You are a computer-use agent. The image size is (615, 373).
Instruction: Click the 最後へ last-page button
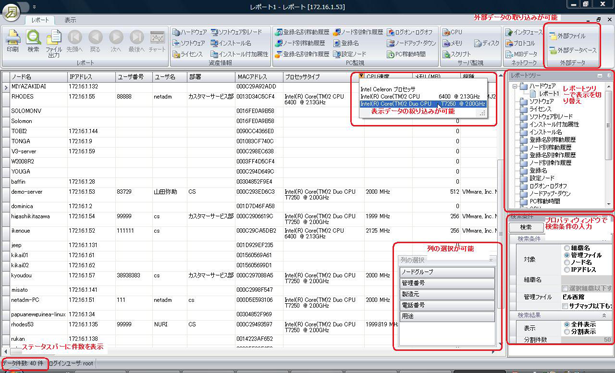tap(136, 41)
